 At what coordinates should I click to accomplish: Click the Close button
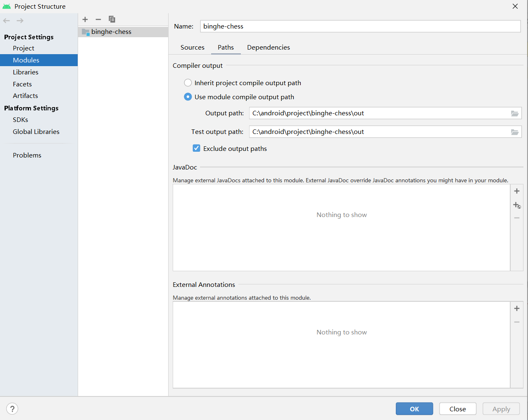458,409
